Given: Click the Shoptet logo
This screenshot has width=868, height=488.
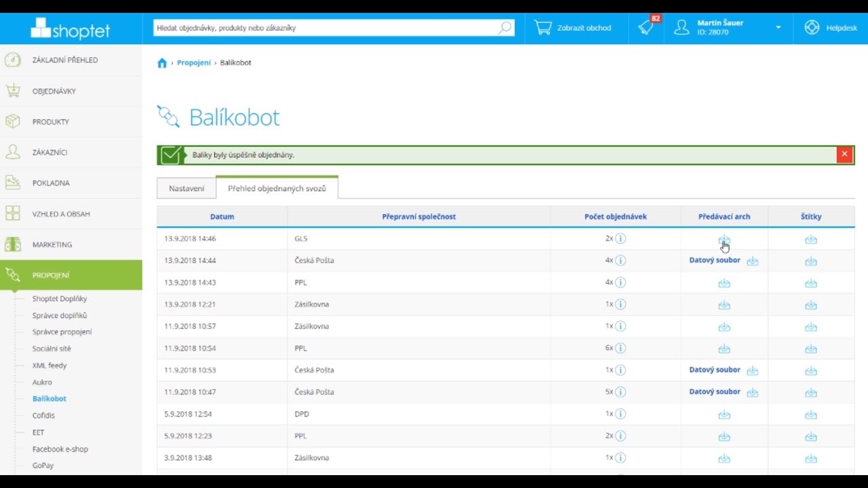Looking at the screenshot, I should [71, 28].
